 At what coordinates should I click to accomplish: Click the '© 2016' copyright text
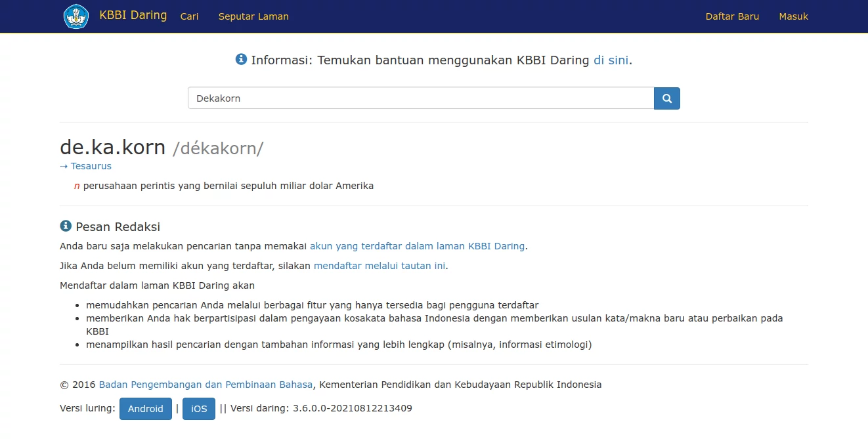pyautogui.click(x=77, y=385)
